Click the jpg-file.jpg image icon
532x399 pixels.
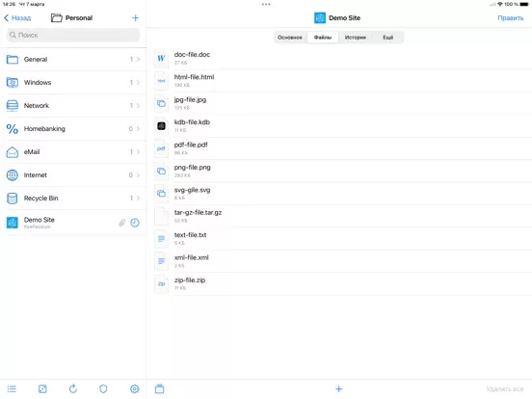(161, 103)
